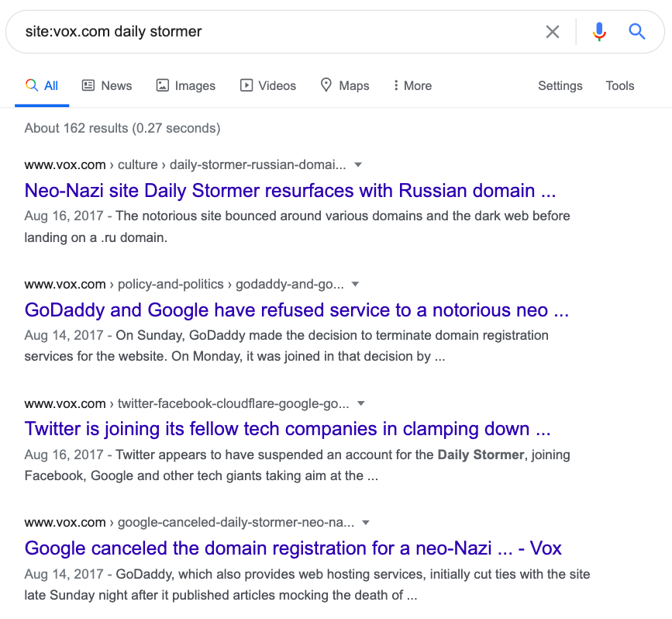Open the Google canceled domain registration result

tap(293, 548)
